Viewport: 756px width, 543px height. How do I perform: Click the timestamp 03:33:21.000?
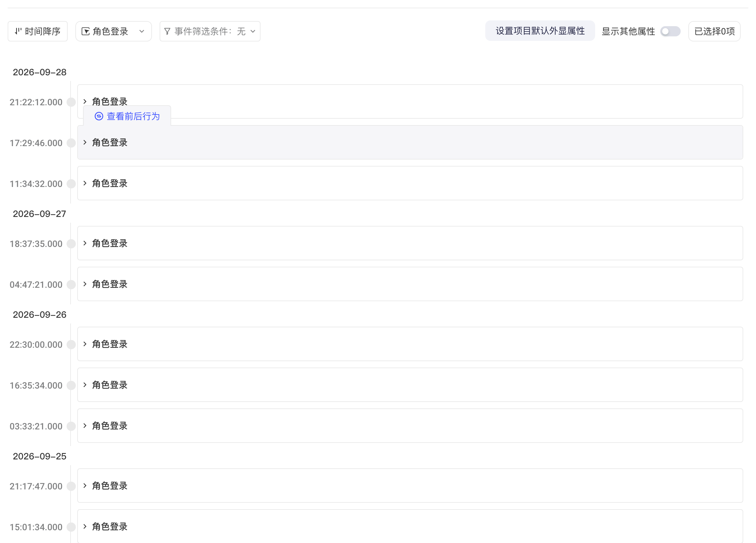point(36,426)
